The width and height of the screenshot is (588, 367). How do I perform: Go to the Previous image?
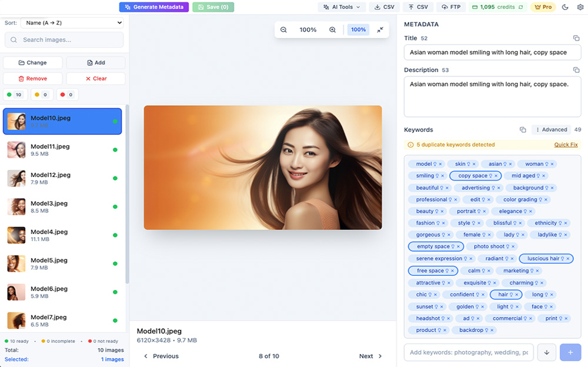pos(161,356)
